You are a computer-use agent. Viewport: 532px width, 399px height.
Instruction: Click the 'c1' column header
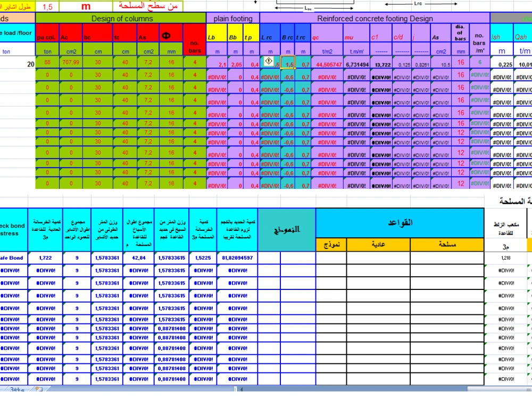click(x=381, y=33)
